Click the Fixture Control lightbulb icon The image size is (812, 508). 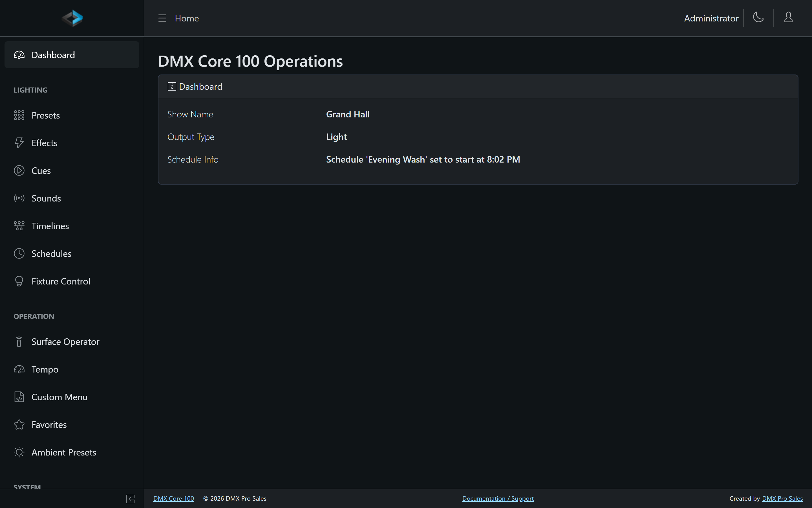click(x=19, y=281)
